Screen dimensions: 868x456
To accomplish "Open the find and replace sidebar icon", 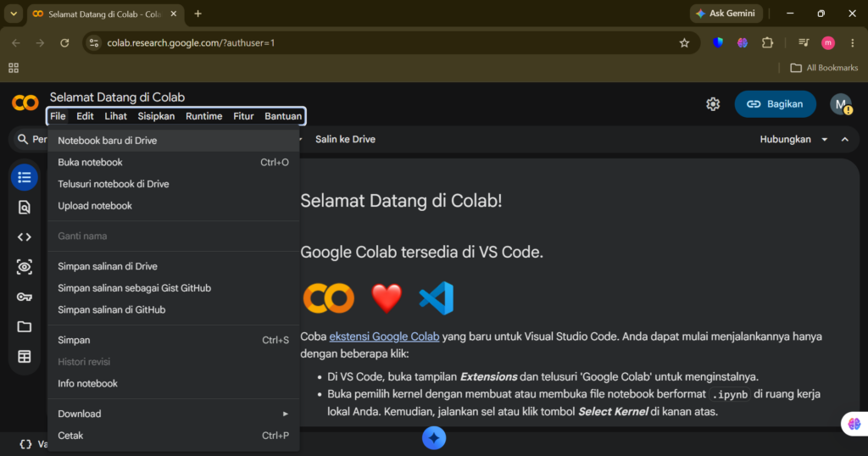I will [25, 208].
